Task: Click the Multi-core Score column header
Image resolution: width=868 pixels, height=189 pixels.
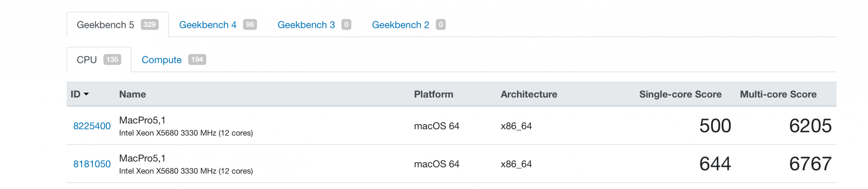Action: 778,94
